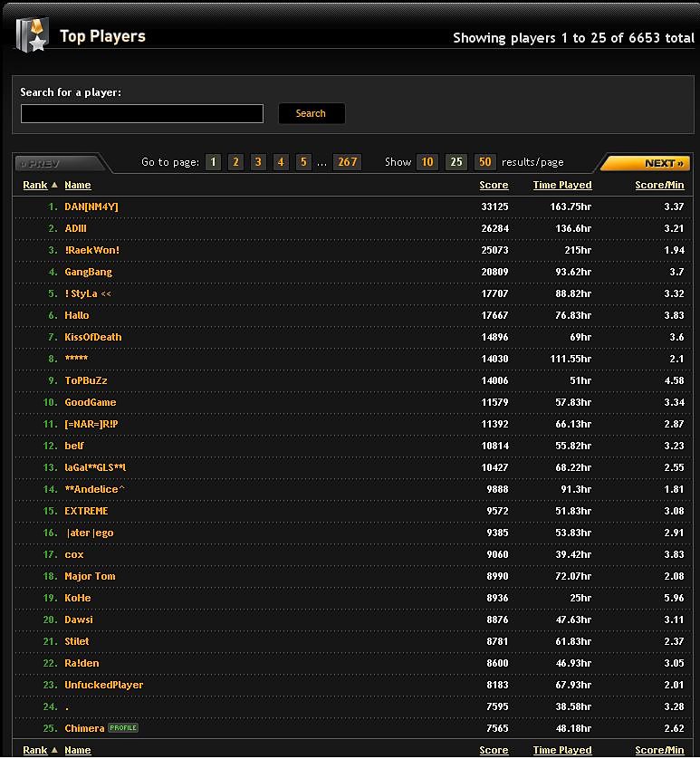This screenshot has width=700, height=759.
Task: Sort by top Score column header
Action: (x=494, y=185)
